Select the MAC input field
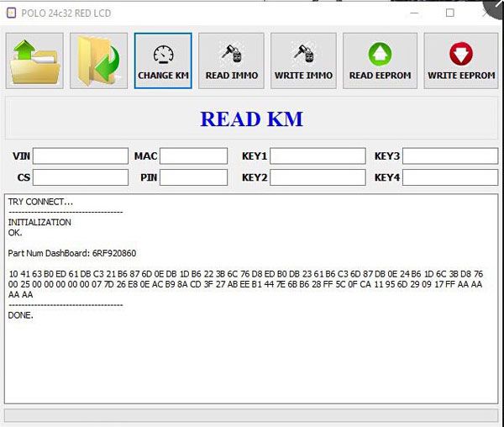Viewport: 504px width, 427px height. pyautogui.click(x=193, y=156)
